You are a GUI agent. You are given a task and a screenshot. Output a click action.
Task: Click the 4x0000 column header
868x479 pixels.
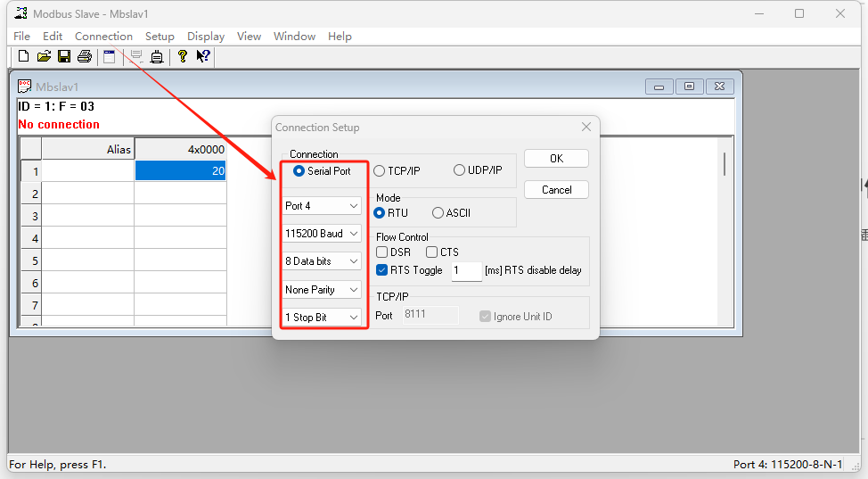[x=181, y=149]
